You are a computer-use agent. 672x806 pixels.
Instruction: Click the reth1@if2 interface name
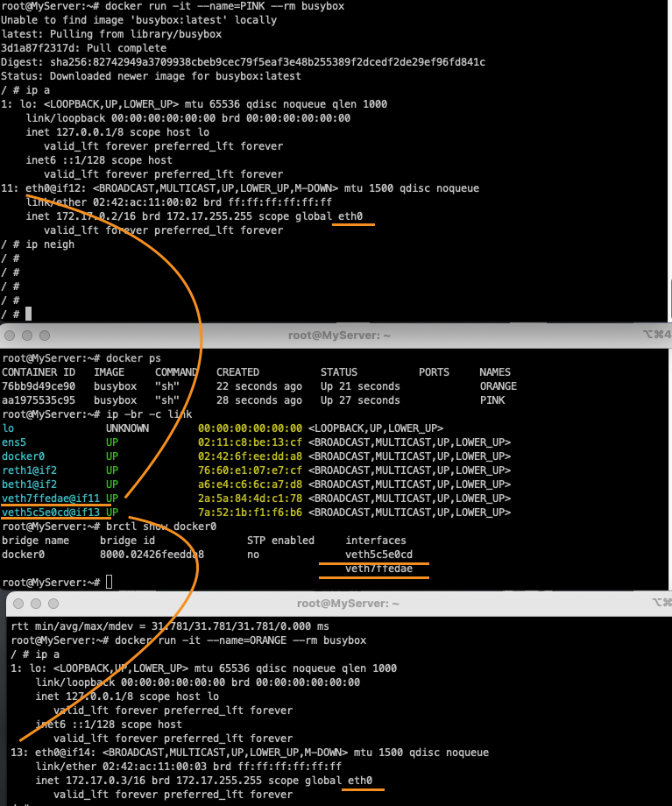(x=29, y=470)
